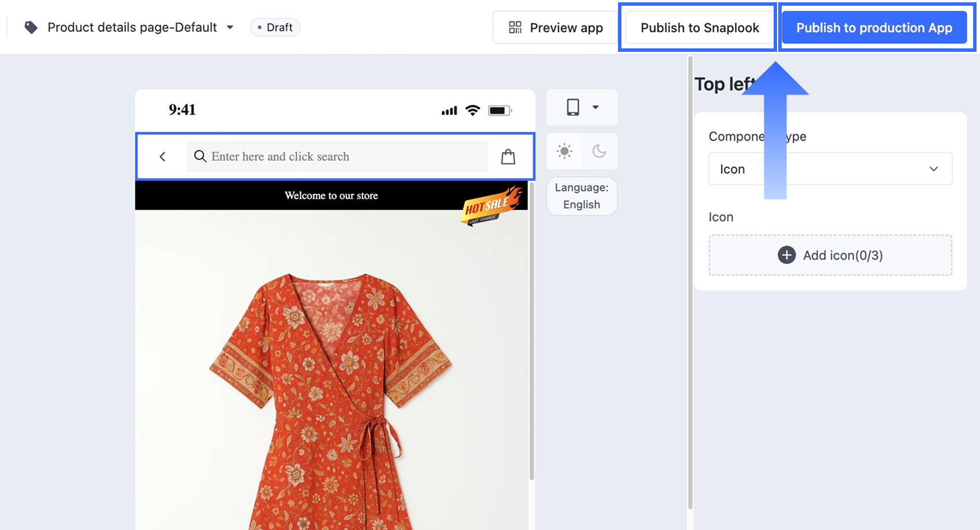The width and height of the screenshot is (980, 530).
Task: Click the QR code icon in Preview app
Action: click(515, 28)
